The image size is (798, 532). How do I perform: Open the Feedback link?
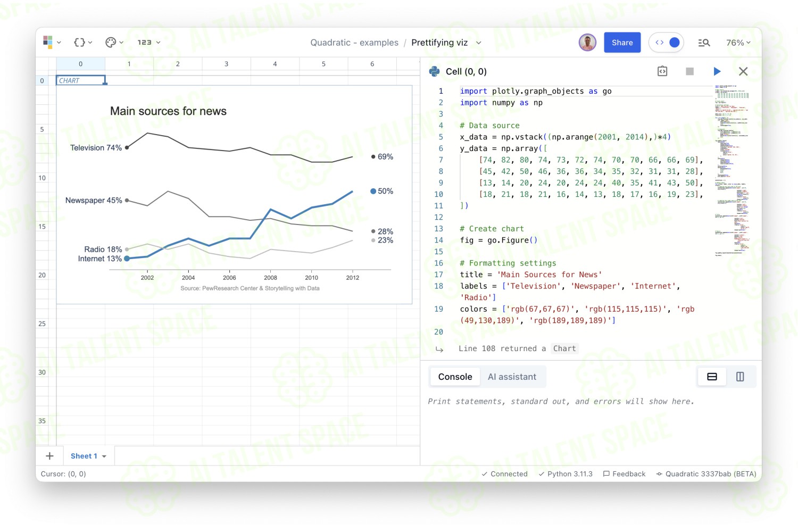(x=624, y=474)
